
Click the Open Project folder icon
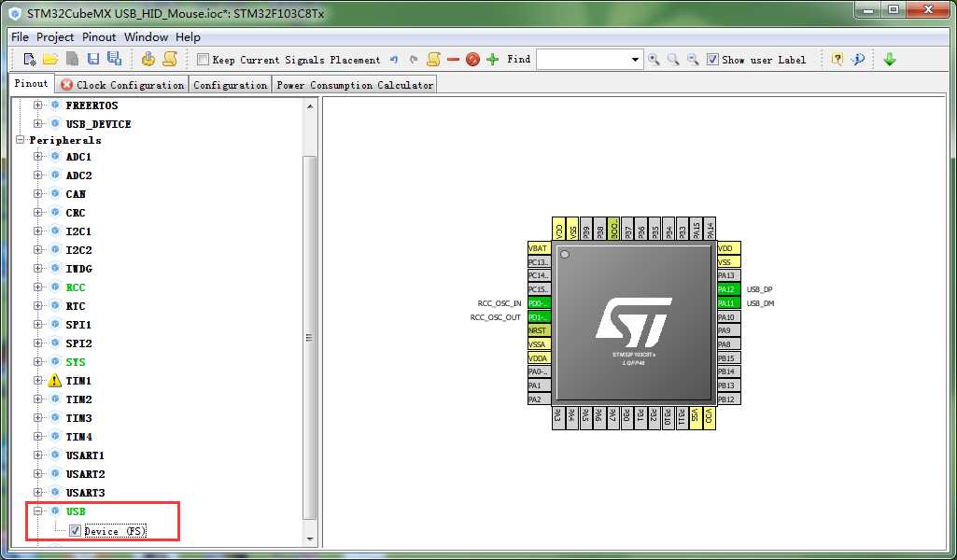point(50,59)
